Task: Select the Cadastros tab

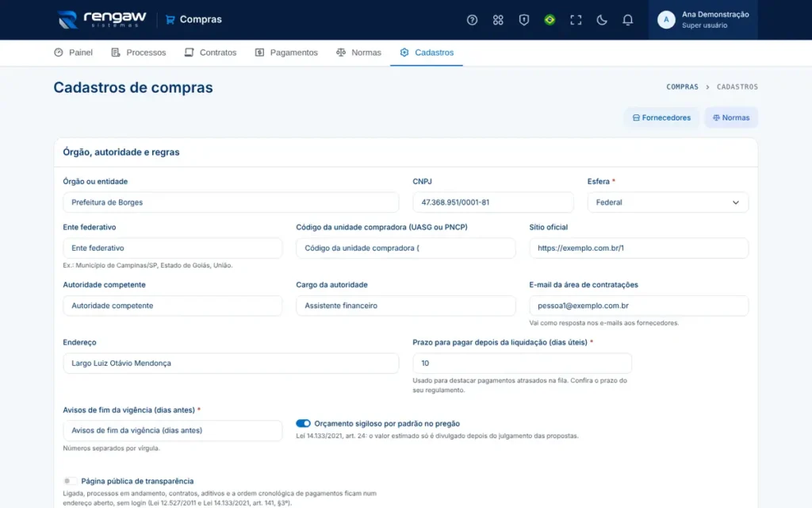Action: pos(427,52)
